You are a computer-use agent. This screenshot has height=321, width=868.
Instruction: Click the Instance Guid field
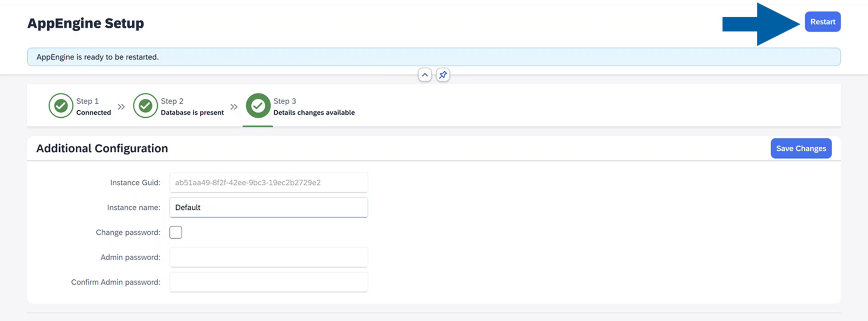click(x=269, y=183)
